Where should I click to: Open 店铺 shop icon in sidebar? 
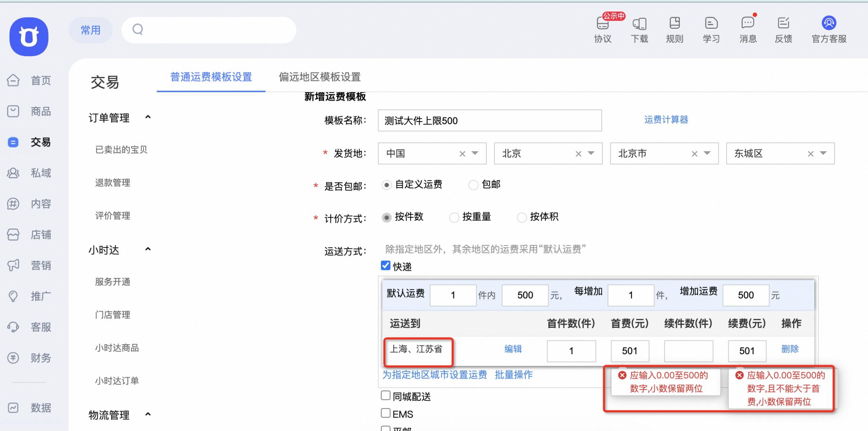13,235
